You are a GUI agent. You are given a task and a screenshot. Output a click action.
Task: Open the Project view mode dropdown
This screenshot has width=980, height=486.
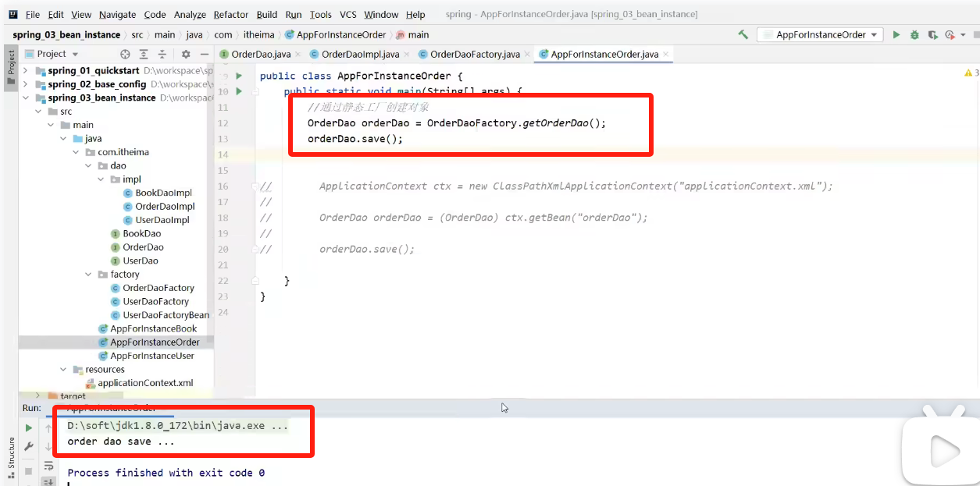coord(52,54)
